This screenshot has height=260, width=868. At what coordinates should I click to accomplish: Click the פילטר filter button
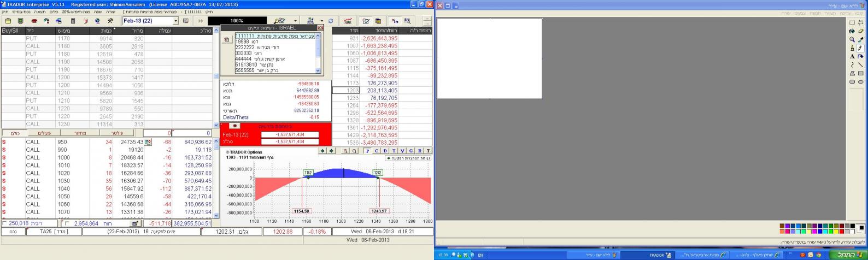pyautogui.click(x=117, y=133)
